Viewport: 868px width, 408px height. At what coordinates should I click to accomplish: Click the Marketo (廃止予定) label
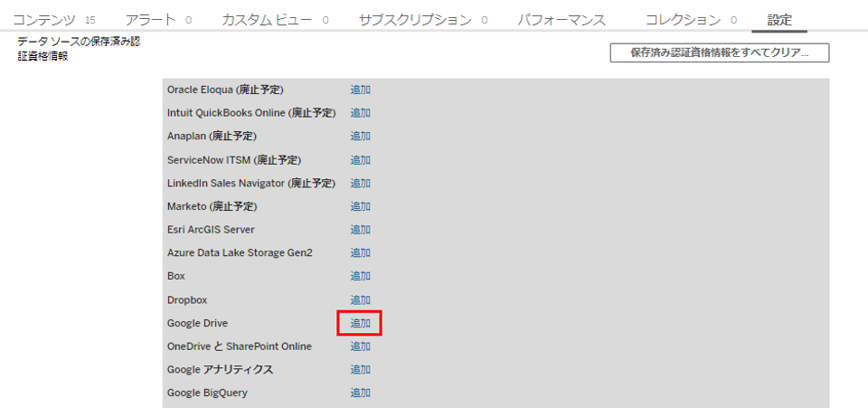pos(212,206)
